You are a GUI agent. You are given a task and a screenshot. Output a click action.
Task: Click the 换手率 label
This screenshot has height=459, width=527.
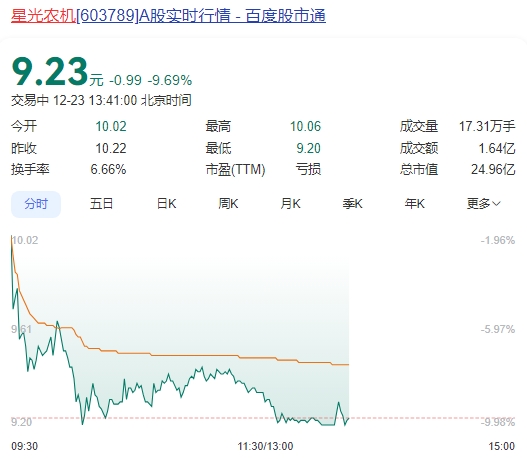click(30, 169)
